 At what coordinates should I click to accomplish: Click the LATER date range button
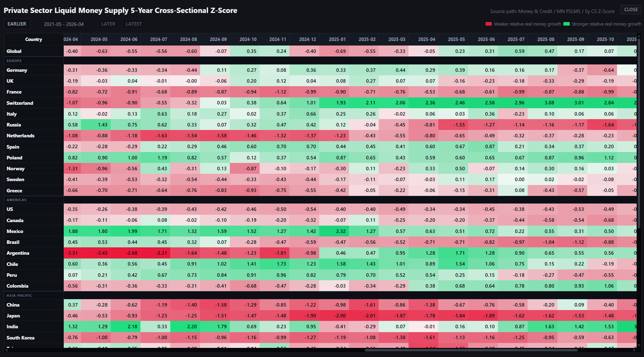(x=108, y=24)
